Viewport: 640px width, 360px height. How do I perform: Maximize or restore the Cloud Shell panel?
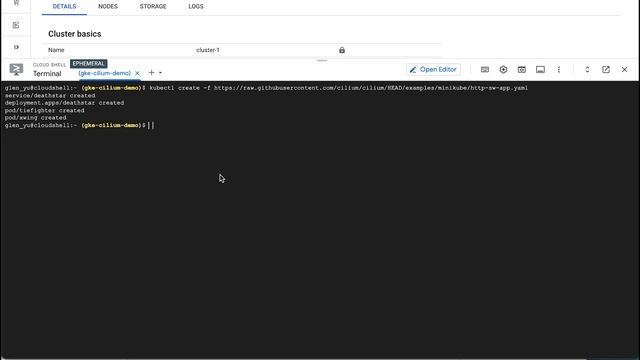tap(587, 70)
